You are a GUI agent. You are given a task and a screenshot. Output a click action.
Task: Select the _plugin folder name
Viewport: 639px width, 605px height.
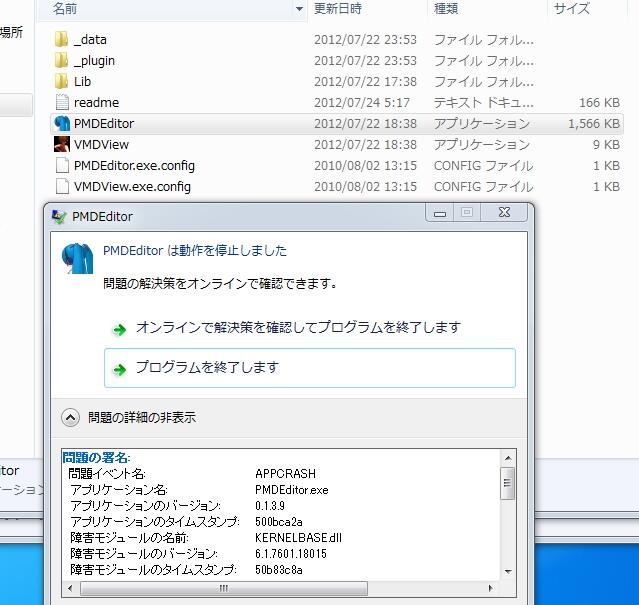click(x=94, y=60)
